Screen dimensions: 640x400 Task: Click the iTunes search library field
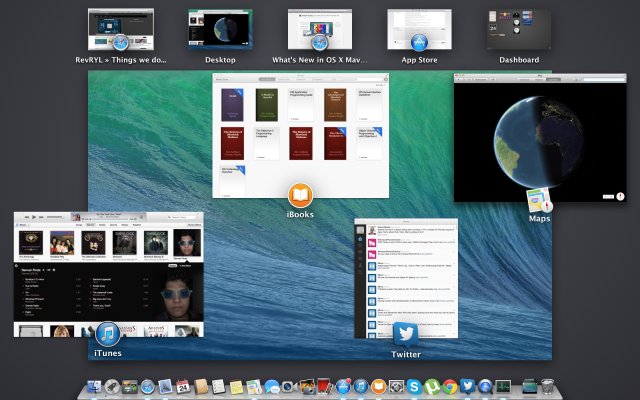tap(183, 217)
